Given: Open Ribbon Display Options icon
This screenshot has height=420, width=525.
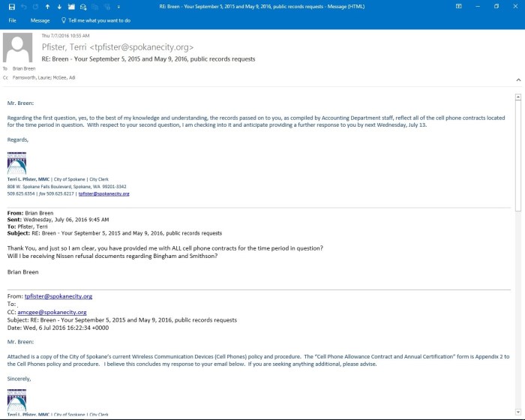Looking at the screenshot, I should (x=458, y=7).
